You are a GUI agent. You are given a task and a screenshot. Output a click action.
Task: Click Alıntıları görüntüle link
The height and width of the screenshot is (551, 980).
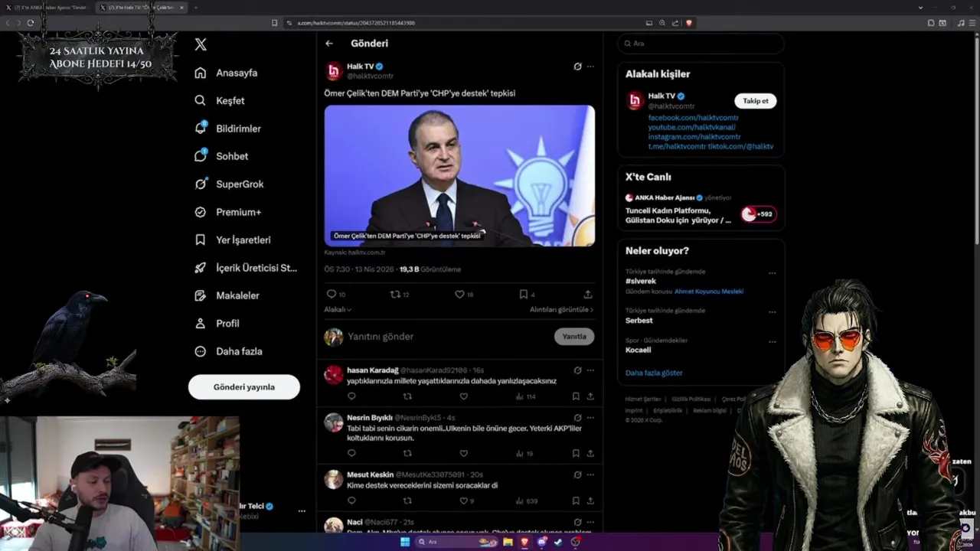pos(561,310)
